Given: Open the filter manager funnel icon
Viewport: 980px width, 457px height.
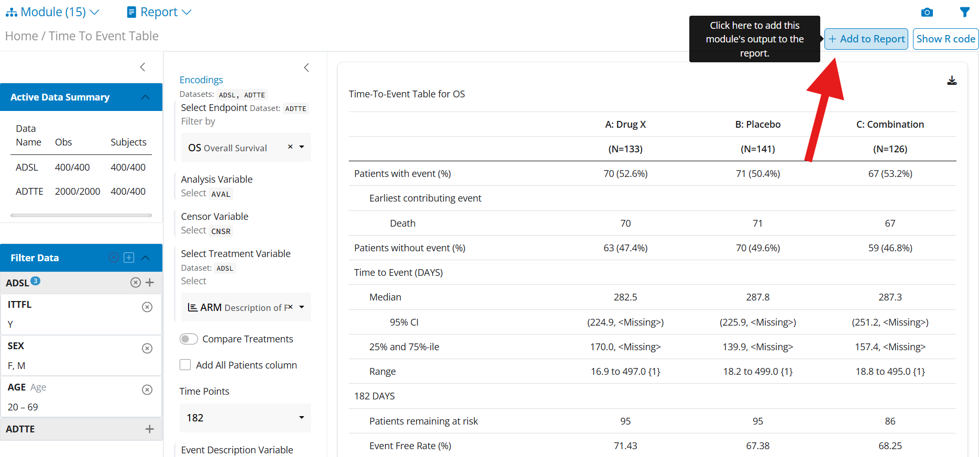Looking at the screenshot, I should pos(964,12).
